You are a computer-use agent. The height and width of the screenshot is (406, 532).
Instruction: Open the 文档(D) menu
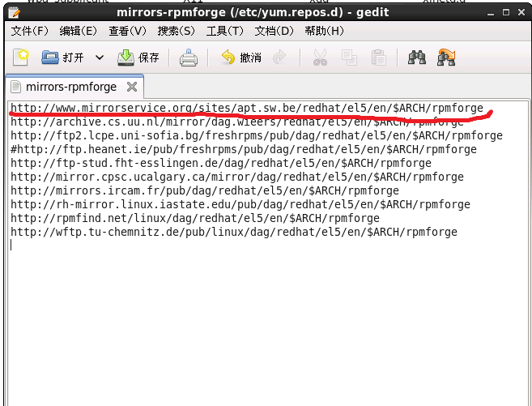(x=275, y=31)
